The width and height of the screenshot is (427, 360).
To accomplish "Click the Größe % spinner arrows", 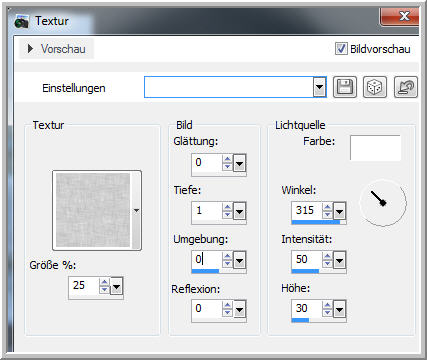I will [104, 286].
